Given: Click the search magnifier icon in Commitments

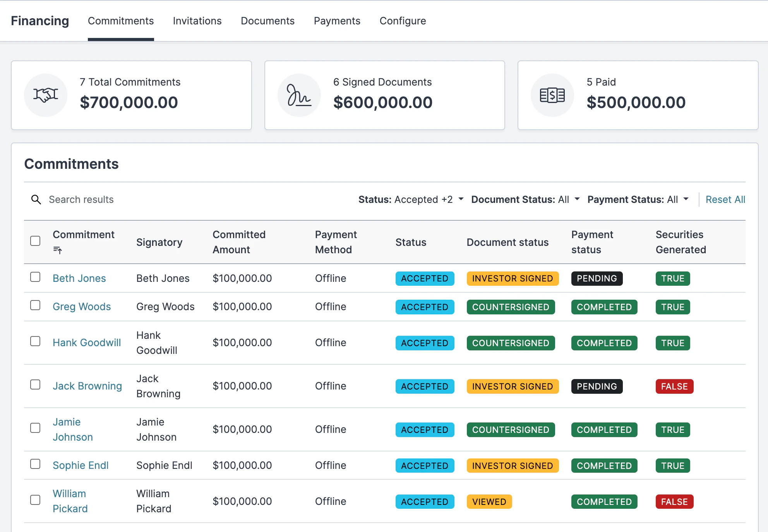Looking at the screenshot, I should tap(36, 199).
